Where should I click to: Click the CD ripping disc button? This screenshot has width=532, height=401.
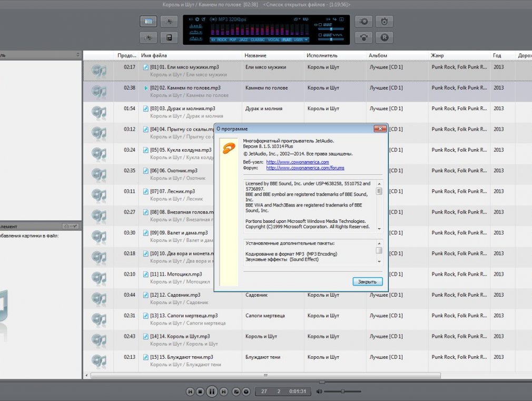[x=363, y=22]
